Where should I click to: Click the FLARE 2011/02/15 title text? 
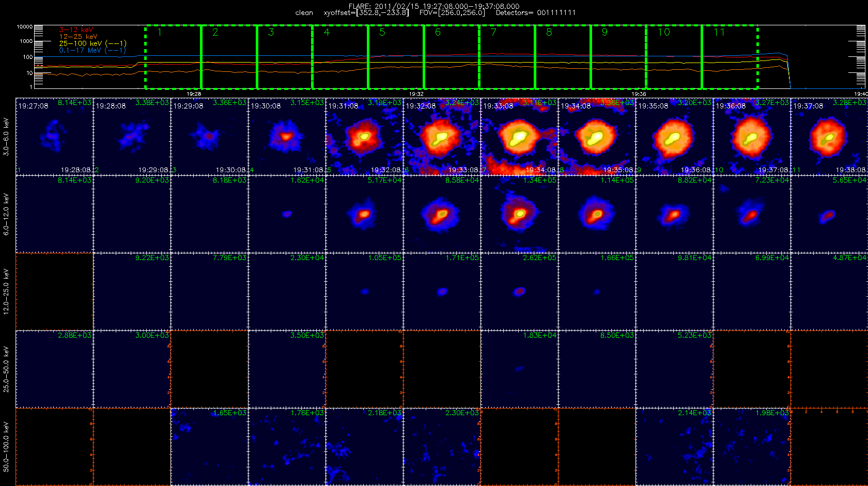tap(434, 6)
